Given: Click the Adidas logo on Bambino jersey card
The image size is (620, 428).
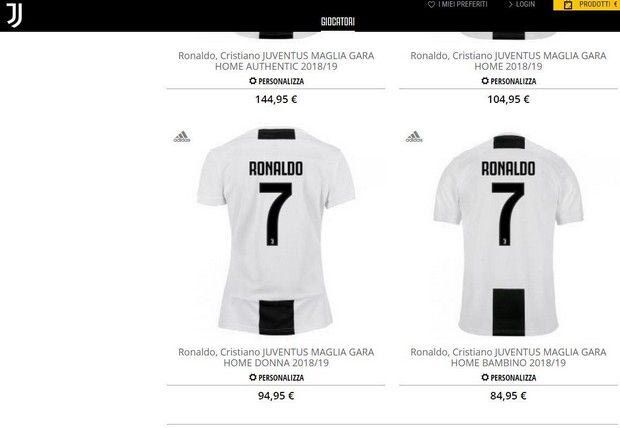Looking at the screenshot, I should (x=414, y=136).
